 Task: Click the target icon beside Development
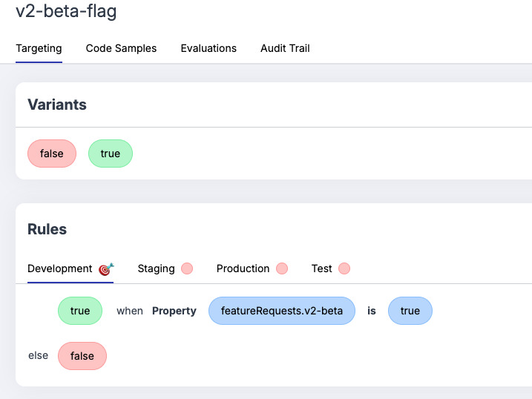(x=106, y=268)
